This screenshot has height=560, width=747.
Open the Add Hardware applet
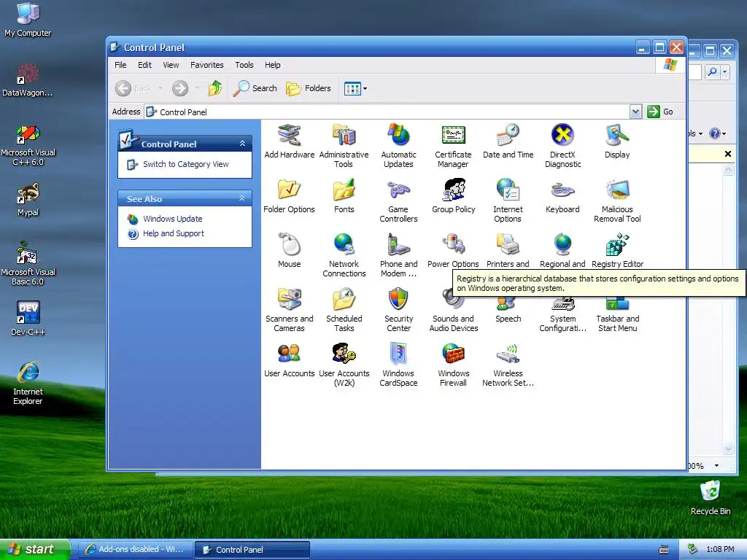point(289,141)
